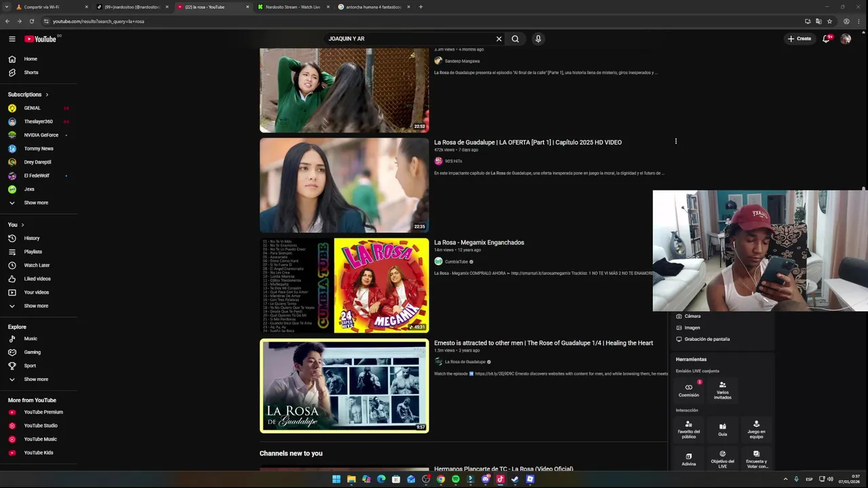Add Cámara source
The width and height of the screenshot is (868, 488).
click(688, 316)
